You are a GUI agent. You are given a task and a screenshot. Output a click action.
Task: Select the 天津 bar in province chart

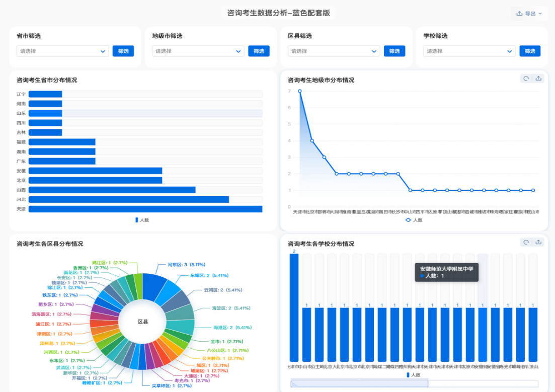145,209
